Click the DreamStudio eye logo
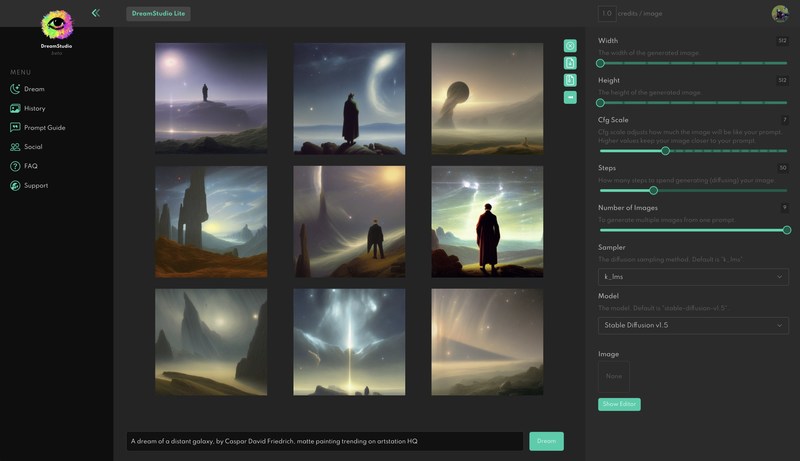Image resolution: width=800 pixels, height=461 pixels. point(57,25)
